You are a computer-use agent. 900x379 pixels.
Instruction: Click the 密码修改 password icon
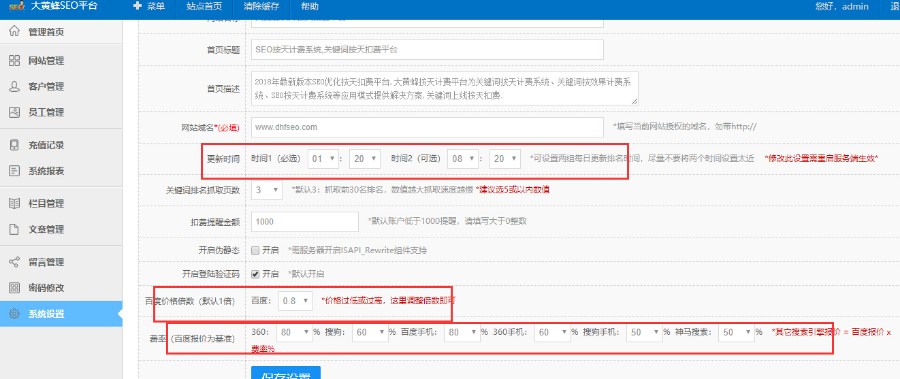pyautogui.click(x=14, y=288)
